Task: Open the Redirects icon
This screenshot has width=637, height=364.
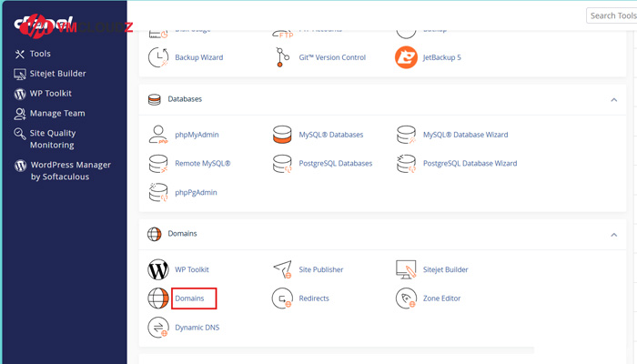Action: (x=282, y=298)
